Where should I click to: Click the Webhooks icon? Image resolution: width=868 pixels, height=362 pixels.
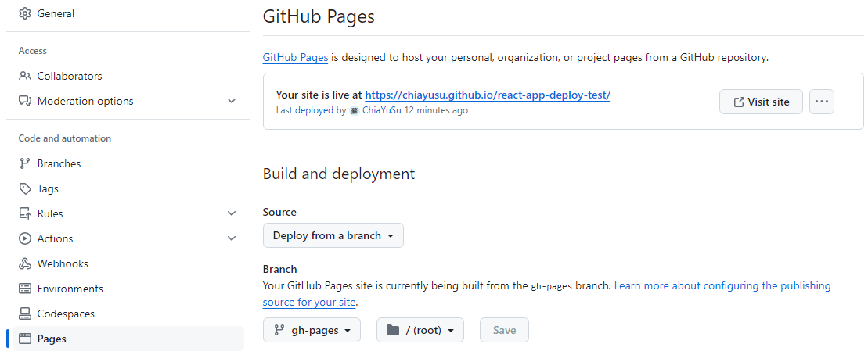click(25, 263)
